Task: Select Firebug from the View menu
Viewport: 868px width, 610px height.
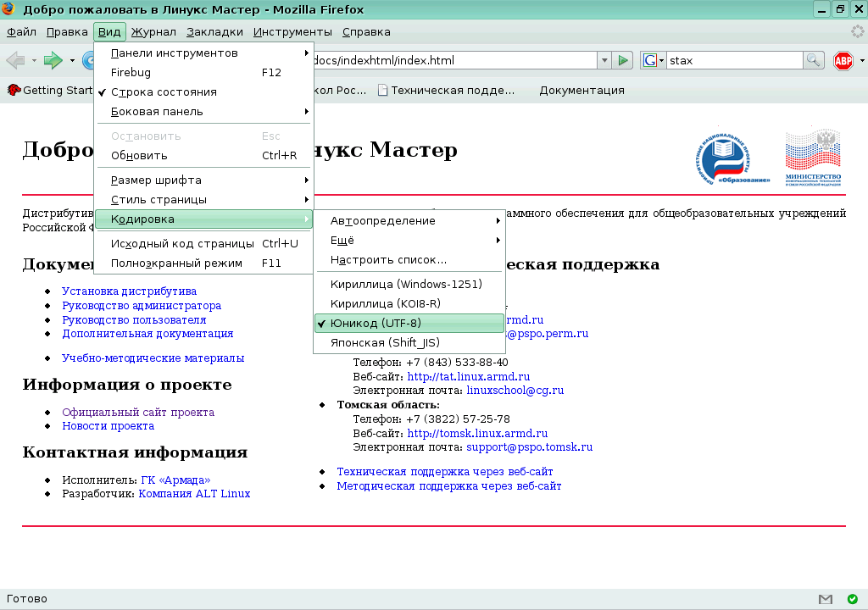Action: [131, 72]
